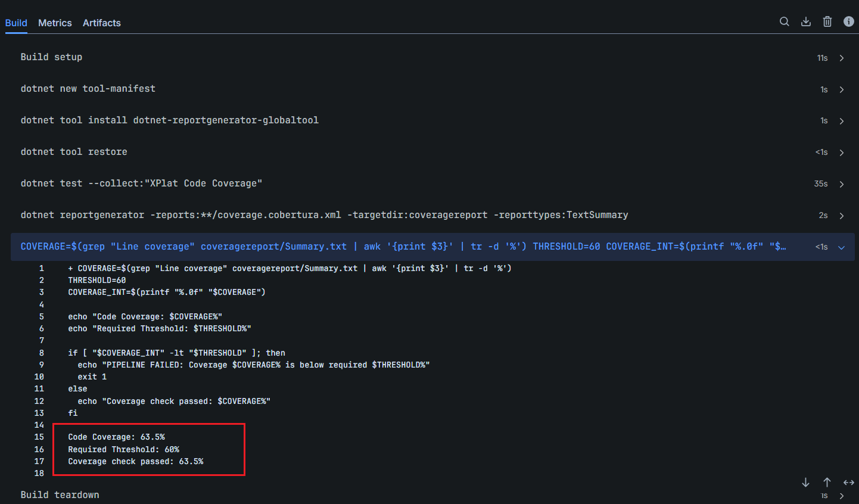
Task: Expand the dotnet tool restore step
Action: point(841,152)
